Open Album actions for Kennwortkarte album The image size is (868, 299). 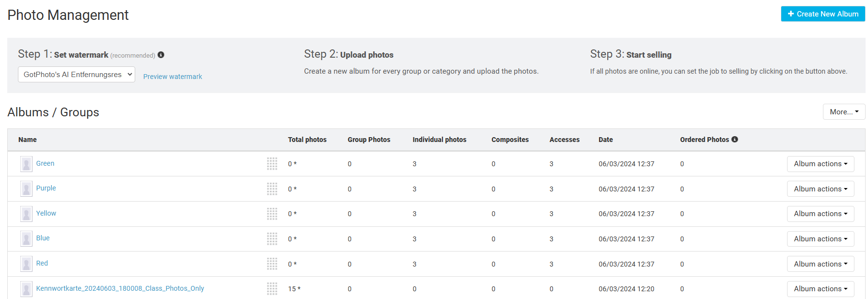pos(821,289)
